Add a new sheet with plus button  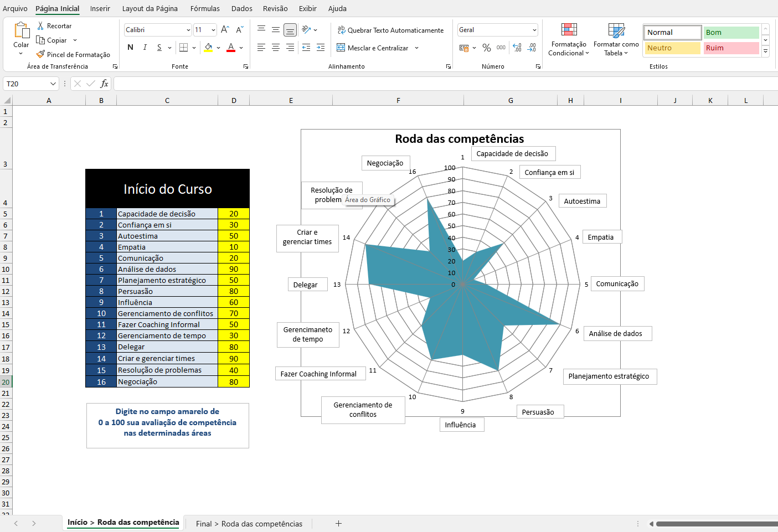pos(338,524)
